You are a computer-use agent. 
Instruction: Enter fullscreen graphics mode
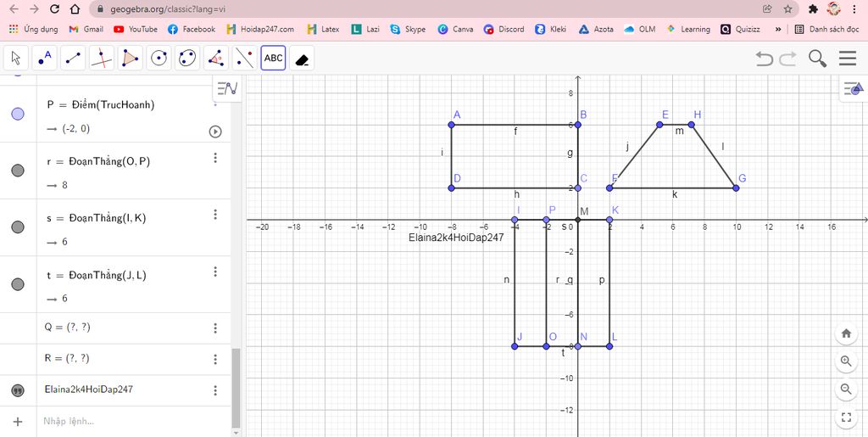coord(846,417)
